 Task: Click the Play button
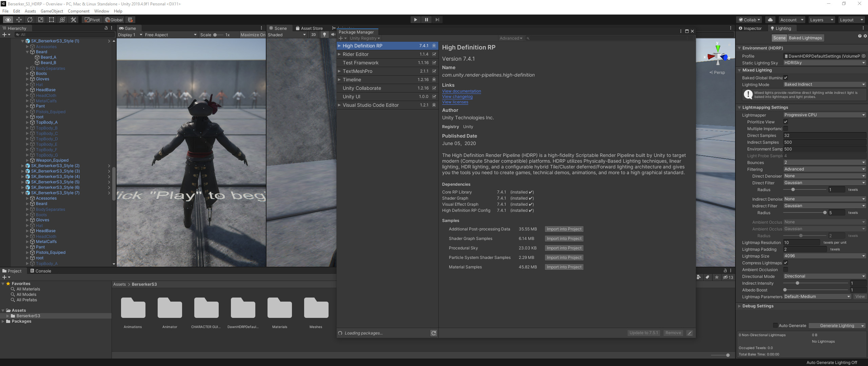[x=415, y=20]
